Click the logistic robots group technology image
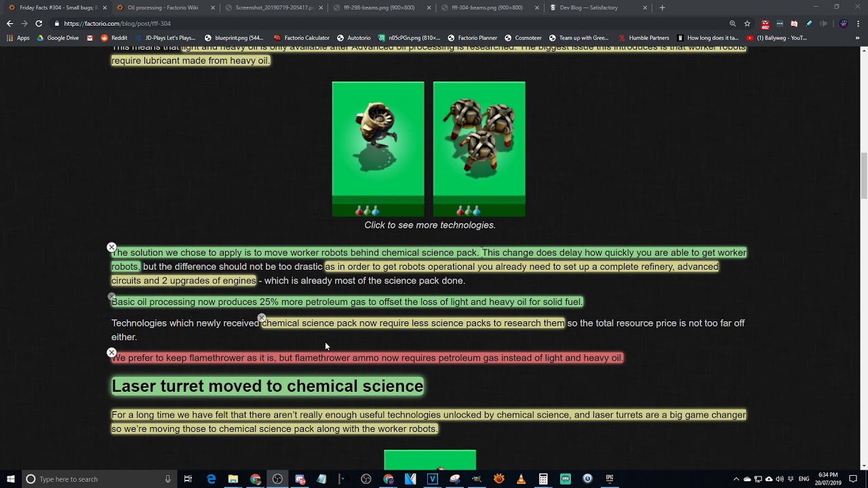868x488 pixels. 479,149
